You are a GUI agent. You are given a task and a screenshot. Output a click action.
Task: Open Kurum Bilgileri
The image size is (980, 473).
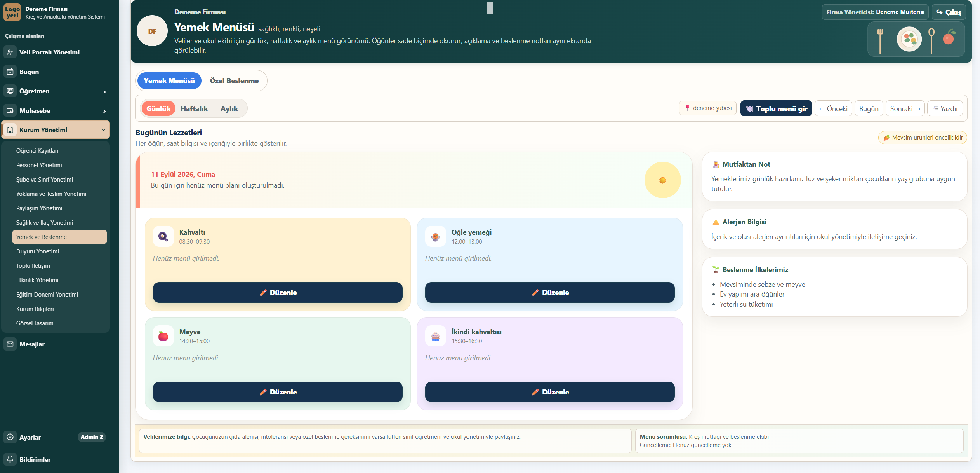click(x=59, y=309)
